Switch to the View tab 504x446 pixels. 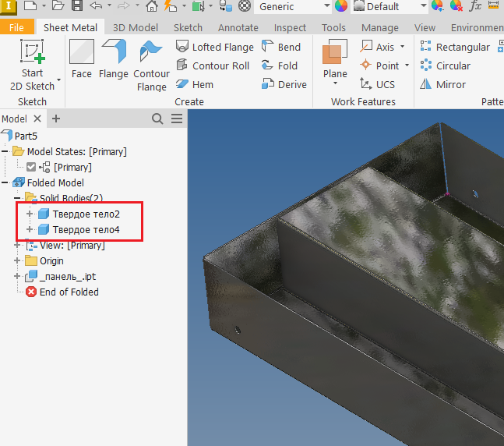pyautogui.click(x=425, y=27)
